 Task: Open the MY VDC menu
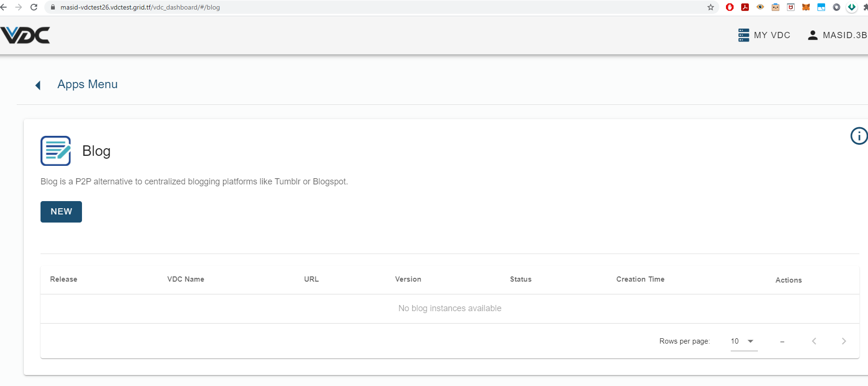(764, 35)
